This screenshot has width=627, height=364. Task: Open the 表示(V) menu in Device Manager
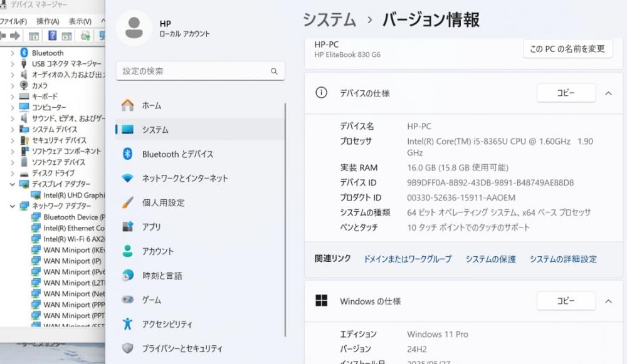pos(80,21)
